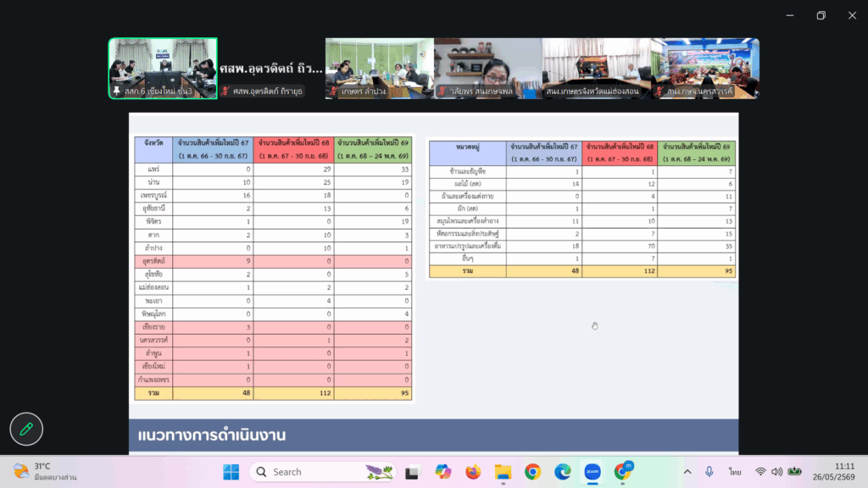Open Wi-Fi network settings in tray
Viewport: 868px width, 488px height.
point(760,472)
